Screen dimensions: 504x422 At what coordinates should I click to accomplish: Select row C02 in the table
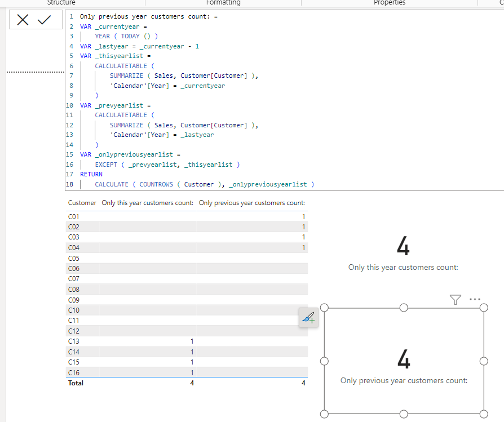tap(187, 226)
